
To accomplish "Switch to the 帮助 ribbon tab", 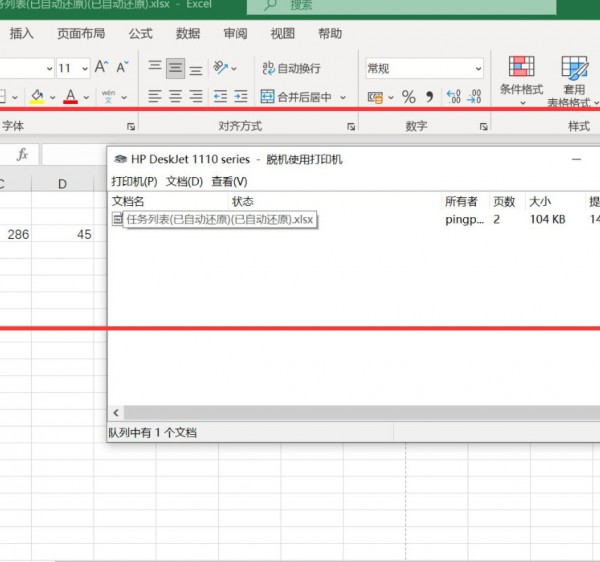I will [330, 34].
